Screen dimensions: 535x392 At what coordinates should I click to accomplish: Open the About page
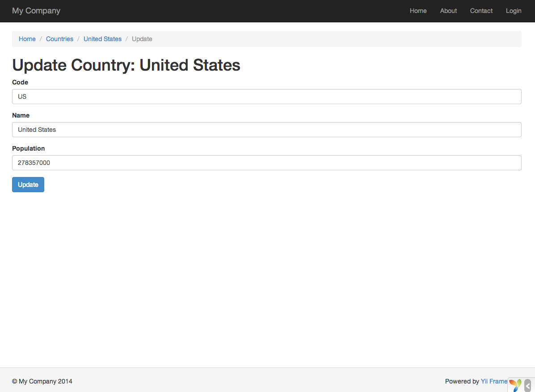[448, 11]
